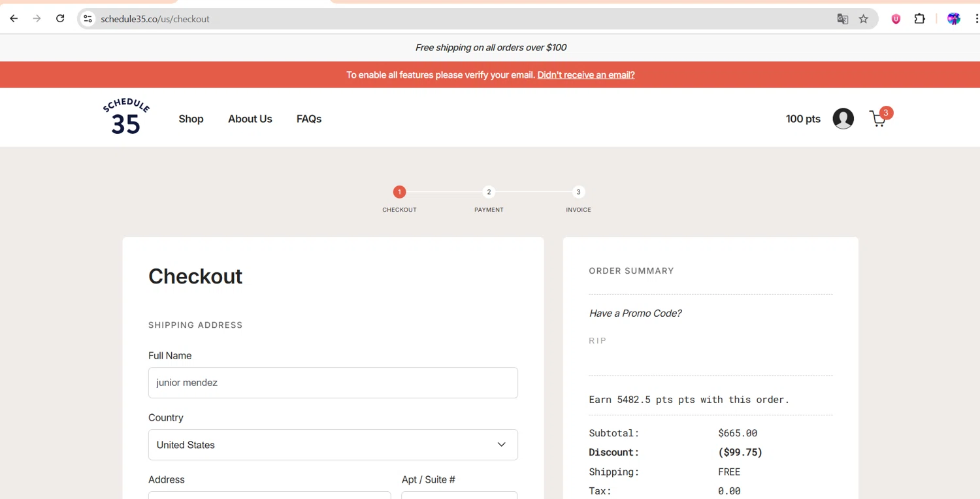The height and width of the screenshot is (499, 980).
Task: Click the 'Free shipping on all orders' banner
Action: tap(491, 48)
